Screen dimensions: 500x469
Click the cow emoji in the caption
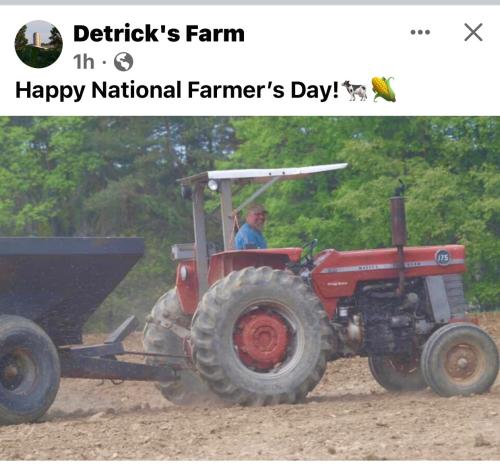click(x=355, y=90)
